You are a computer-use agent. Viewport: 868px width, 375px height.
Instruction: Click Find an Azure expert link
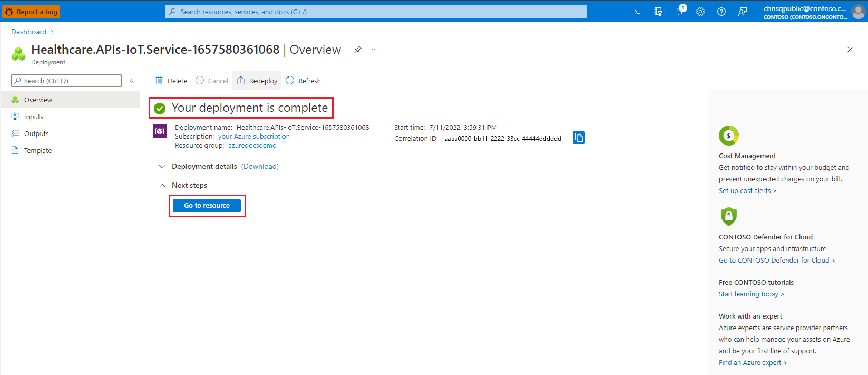(x=753, y=362)
